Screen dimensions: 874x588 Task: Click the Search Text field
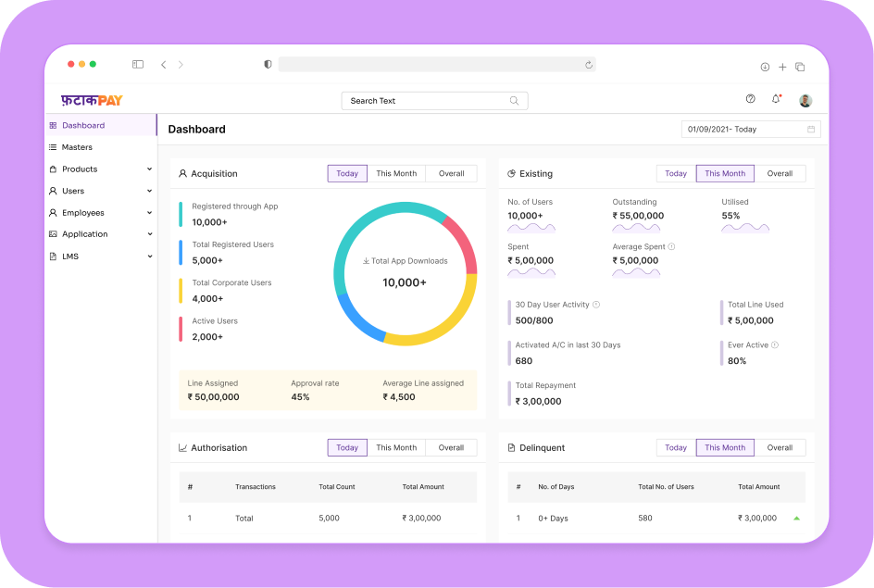coord(434,101)
